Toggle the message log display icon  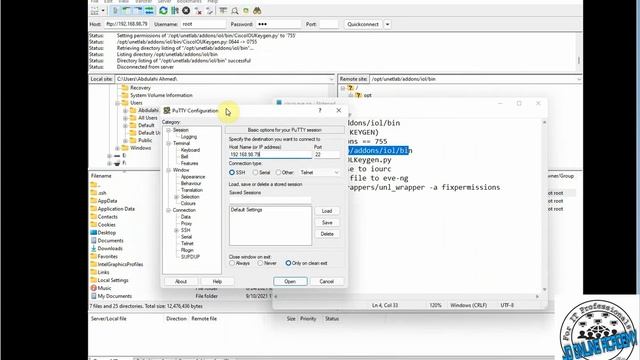[x=116, y=11]
